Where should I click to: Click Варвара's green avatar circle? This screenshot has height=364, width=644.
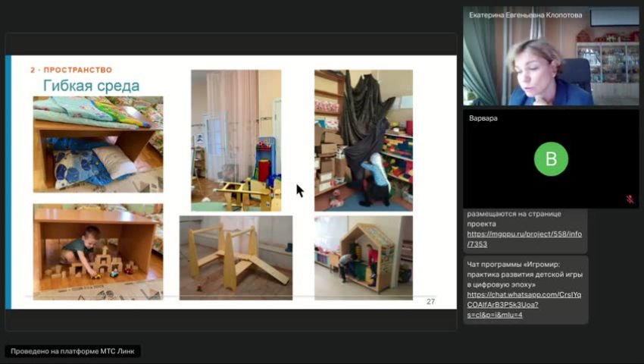coord(551,159)
